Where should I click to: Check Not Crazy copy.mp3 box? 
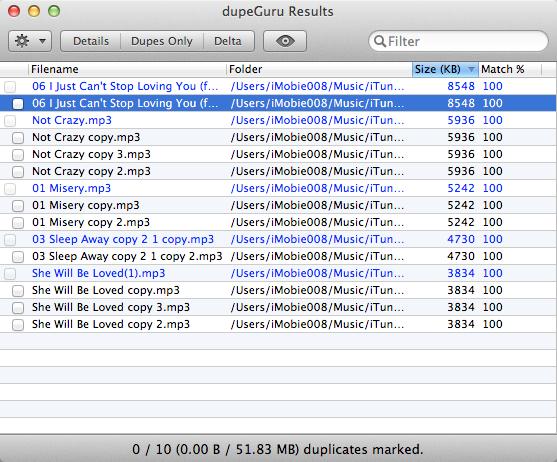coord(17,138)
